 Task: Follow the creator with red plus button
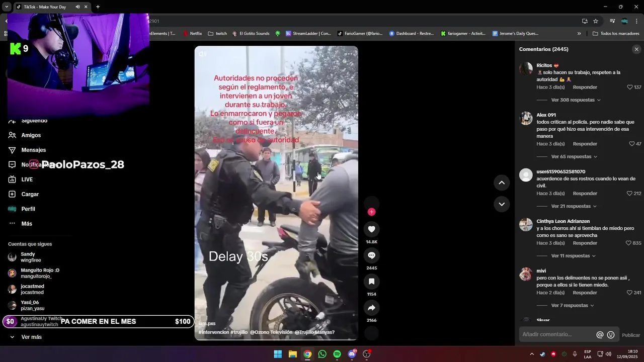[x=371, y=212]
